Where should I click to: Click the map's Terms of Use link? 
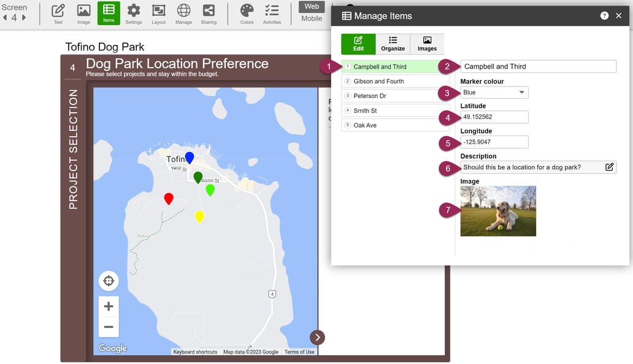[299, 352]
